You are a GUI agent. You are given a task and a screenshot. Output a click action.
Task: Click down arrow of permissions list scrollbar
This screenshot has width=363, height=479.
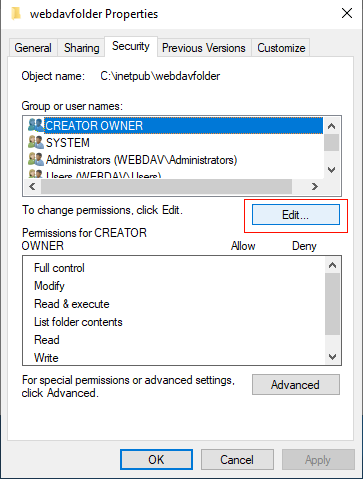[332, 357]
